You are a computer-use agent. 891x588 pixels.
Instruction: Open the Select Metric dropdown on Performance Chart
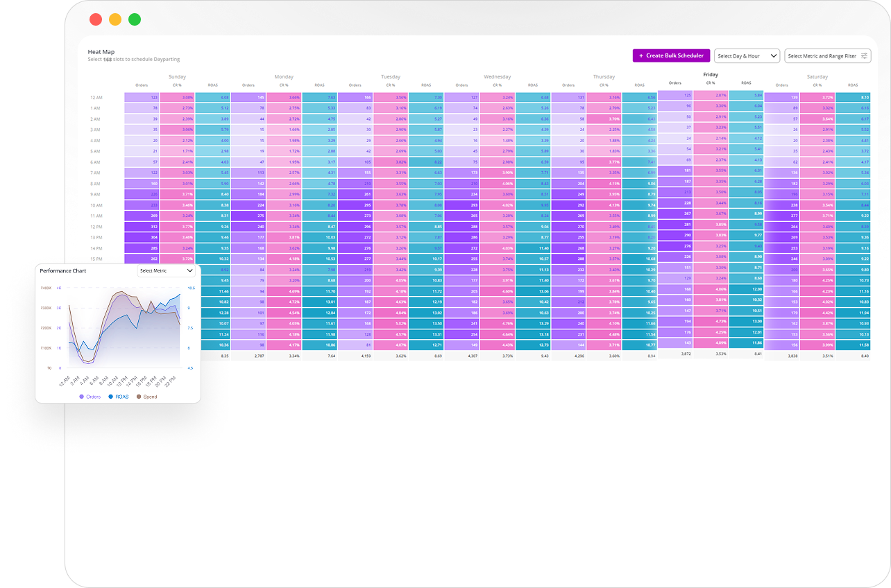click(x=167, y=270)
